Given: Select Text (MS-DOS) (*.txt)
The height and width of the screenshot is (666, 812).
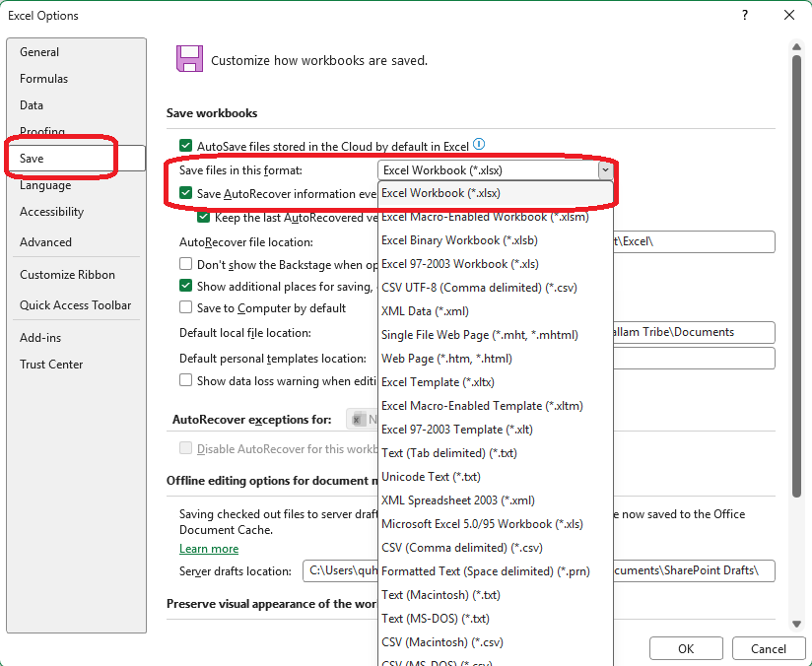Looking at the screenshot, I should 496,619.
